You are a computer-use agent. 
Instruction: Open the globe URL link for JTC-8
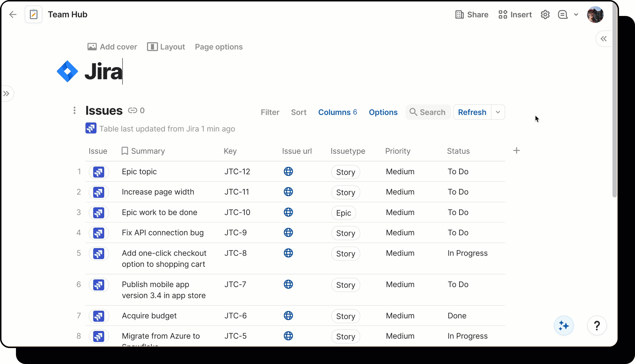tap(288, 253)
